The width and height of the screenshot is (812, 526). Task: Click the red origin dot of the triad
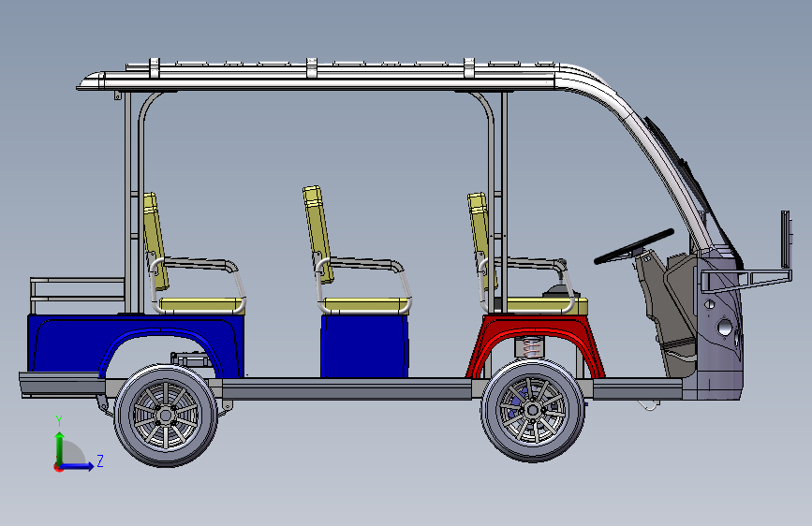point(58,467)
